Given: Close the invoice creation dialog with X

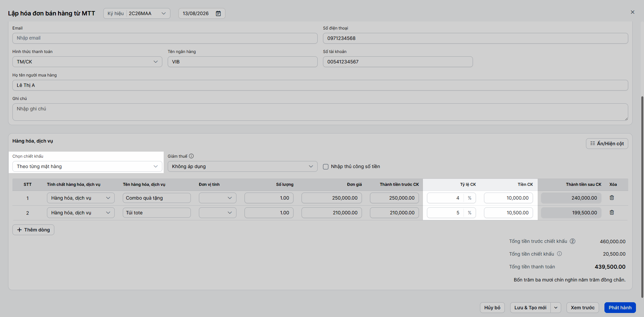Looking at the screenshot, I should tap(633, 12).
